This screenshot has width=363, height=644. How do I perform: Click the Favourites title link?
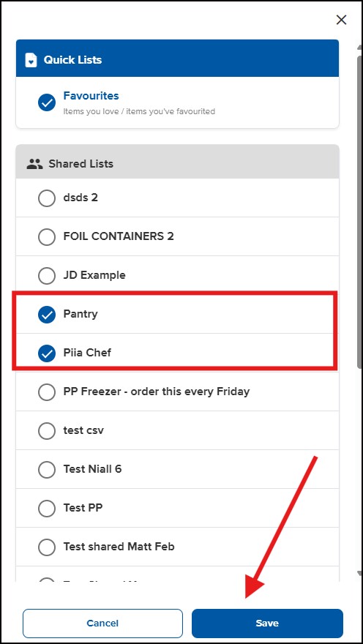coord(91,96)
